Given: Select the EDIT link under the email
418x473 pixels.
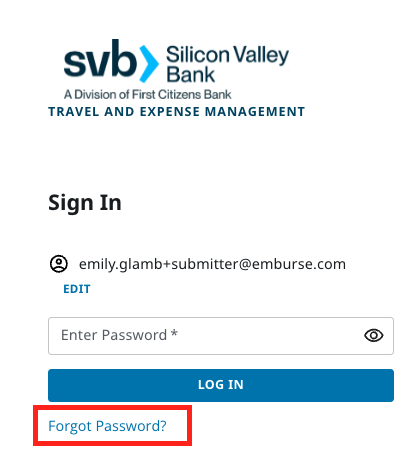Looking at the screenshot, I should point(77,289).
